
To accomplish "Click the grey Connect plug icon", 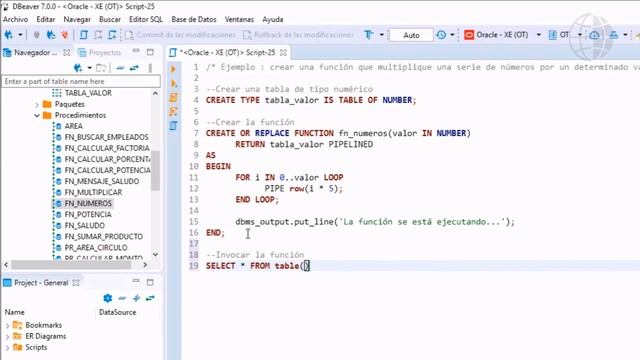I will pyautogui.click(x=37, y=35).
